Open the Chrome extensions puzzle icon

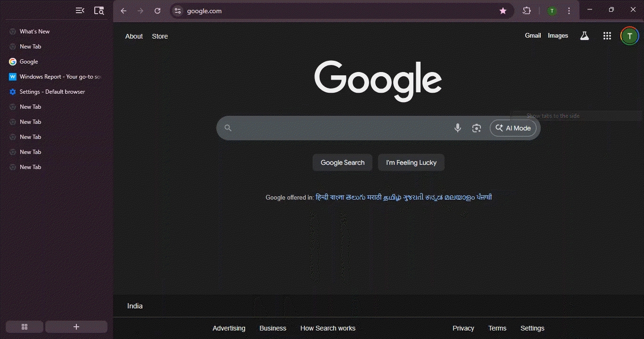coord(527,10)
